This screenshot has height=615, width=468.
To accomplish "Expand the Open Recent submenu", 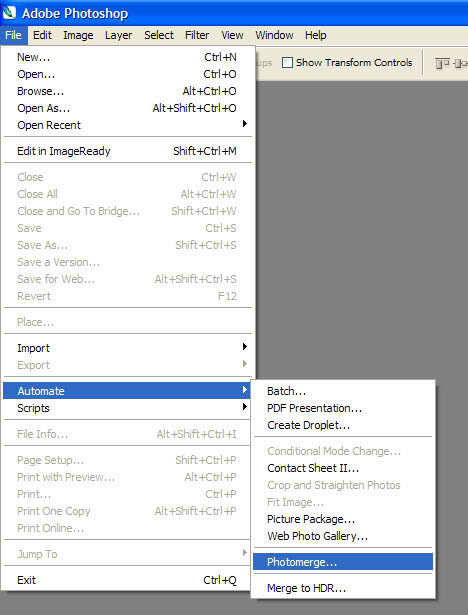I will click(x=127, y=125).
